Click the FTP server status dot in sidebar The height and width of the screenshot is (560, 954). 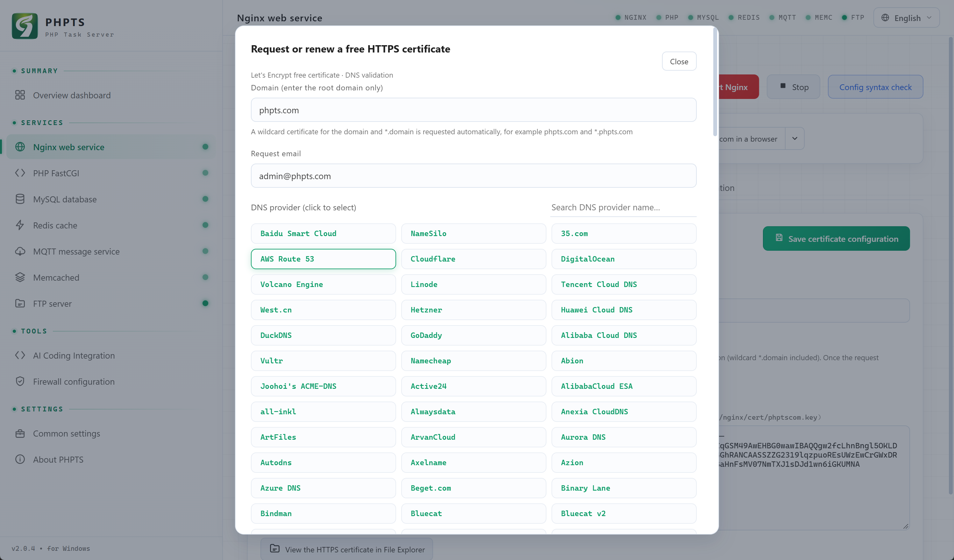click(x=205, y=304)
